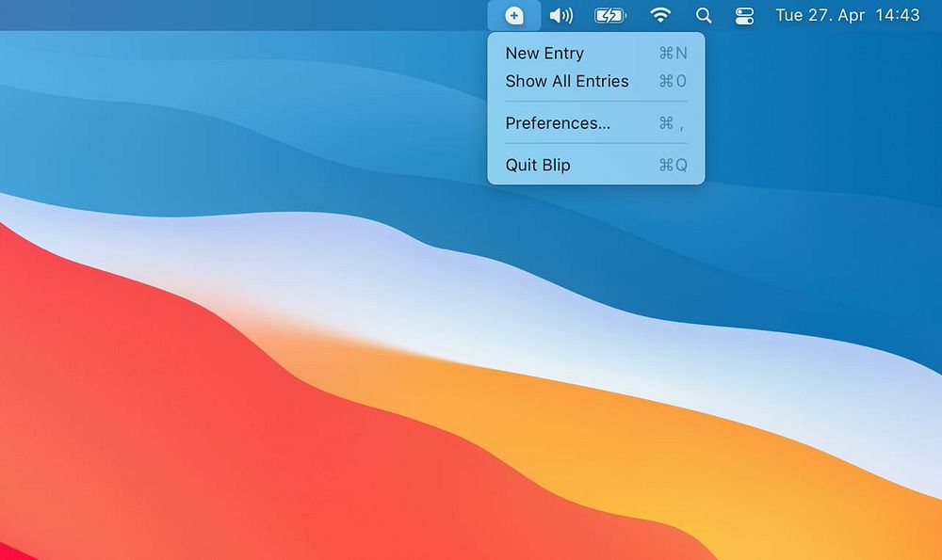
Task: Open the volume control in menu bar
Action: (561, 16)
